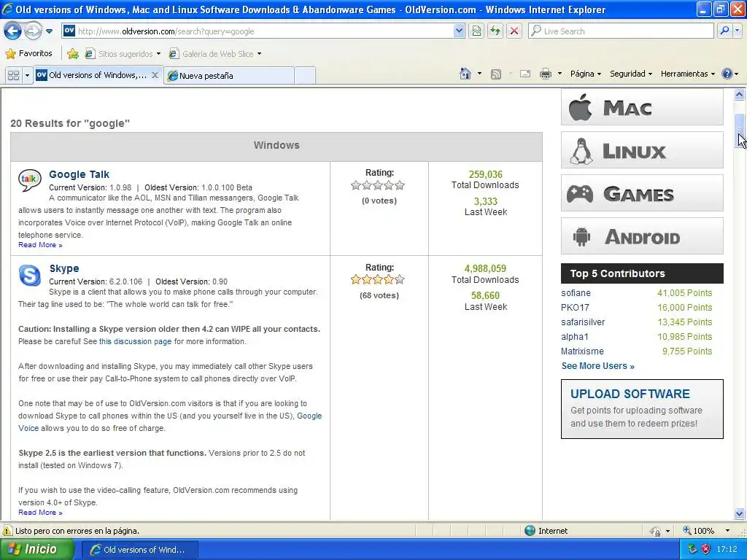Viewport: 747px width, 560px height.
Task: Open the Herramientas menu
Action: (x=687, y=74)
